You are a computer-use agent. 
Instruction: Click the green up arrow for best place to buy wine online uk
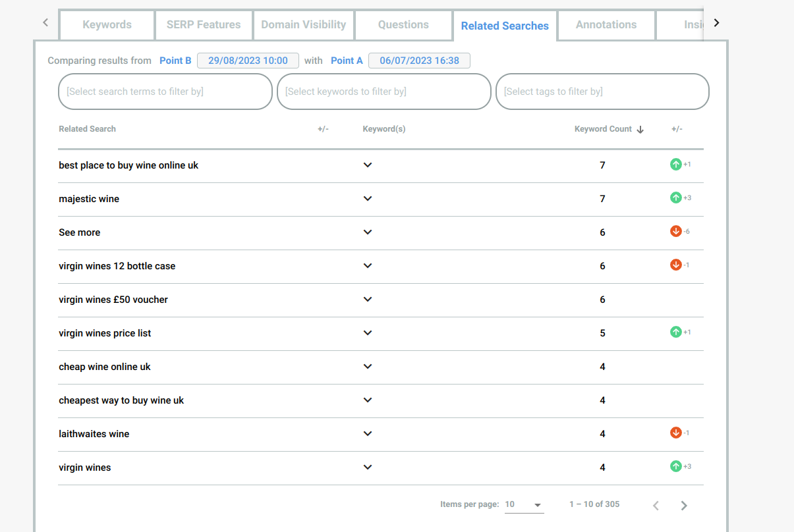pyautogui.click(x=675, y=164)
